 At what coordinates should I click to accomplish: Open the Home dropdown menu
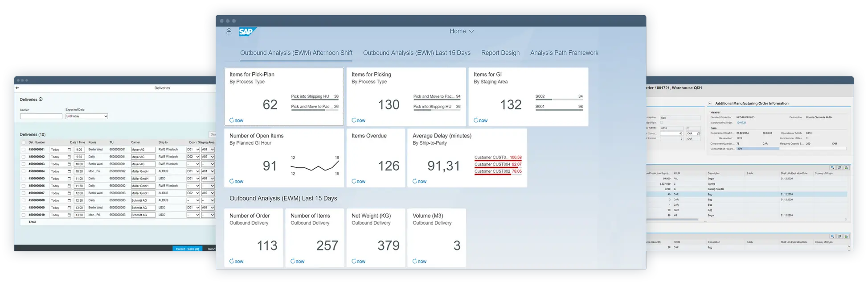(x=462, y=31)
